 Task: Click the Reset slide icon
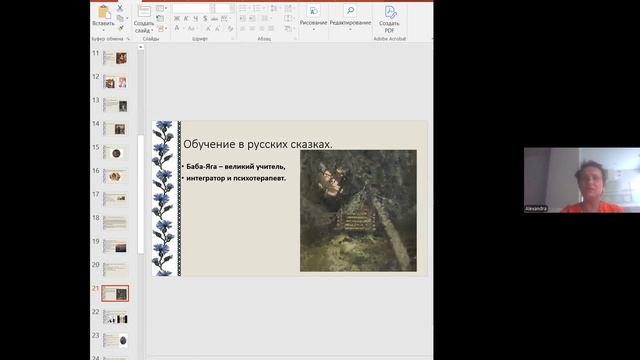pyautogui.click(x=160, y=18)
